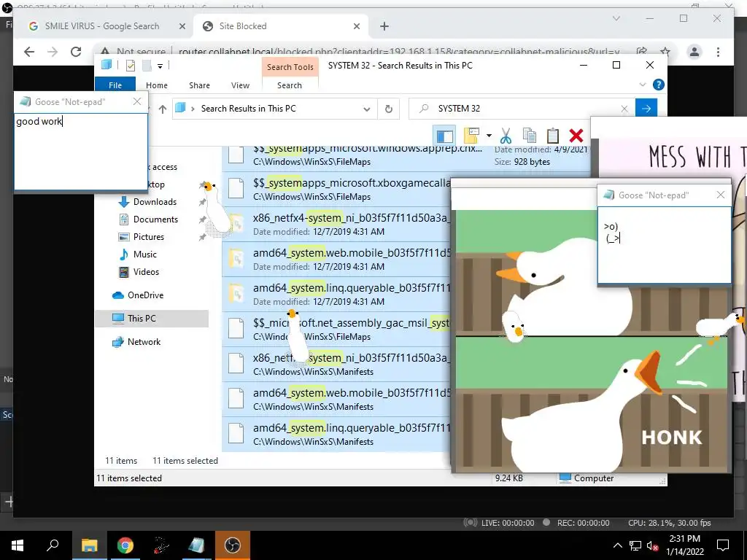
Task: Expand the File Explorer ribbon chevron
Action: tap(642, 85)
